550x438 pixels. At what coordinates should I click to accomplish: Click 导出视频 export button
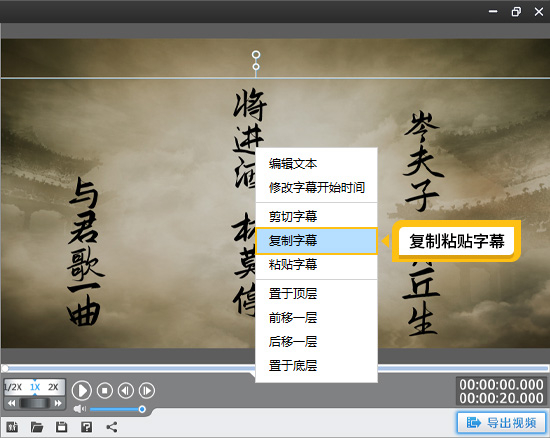pos(501,423)
